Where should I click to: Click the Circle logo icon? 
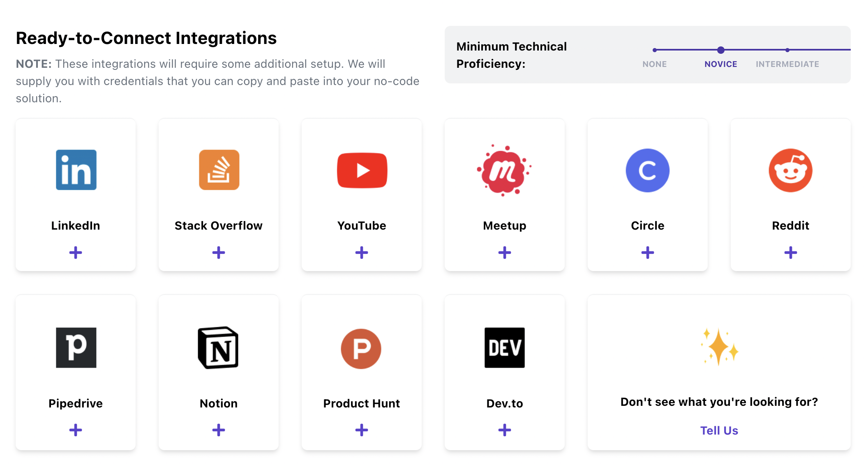point(648,170)
